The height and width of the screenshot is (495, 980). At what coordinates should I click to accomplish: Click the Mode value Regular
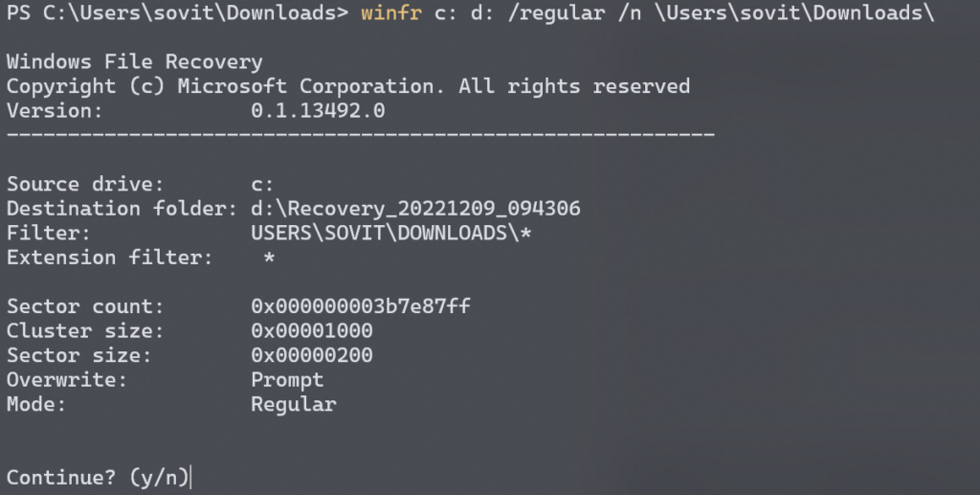click(294, 404)
